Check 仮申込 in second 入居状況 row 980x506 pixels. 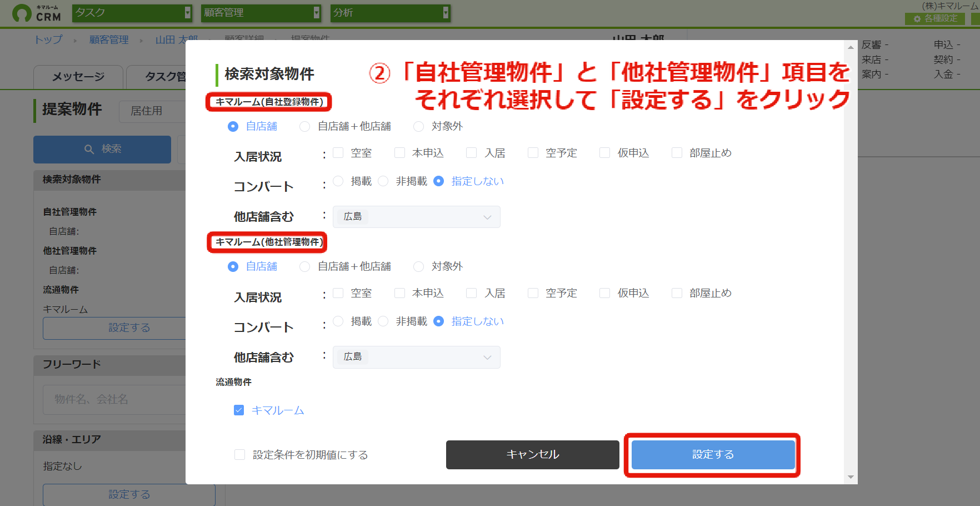[x=604, y=293]
